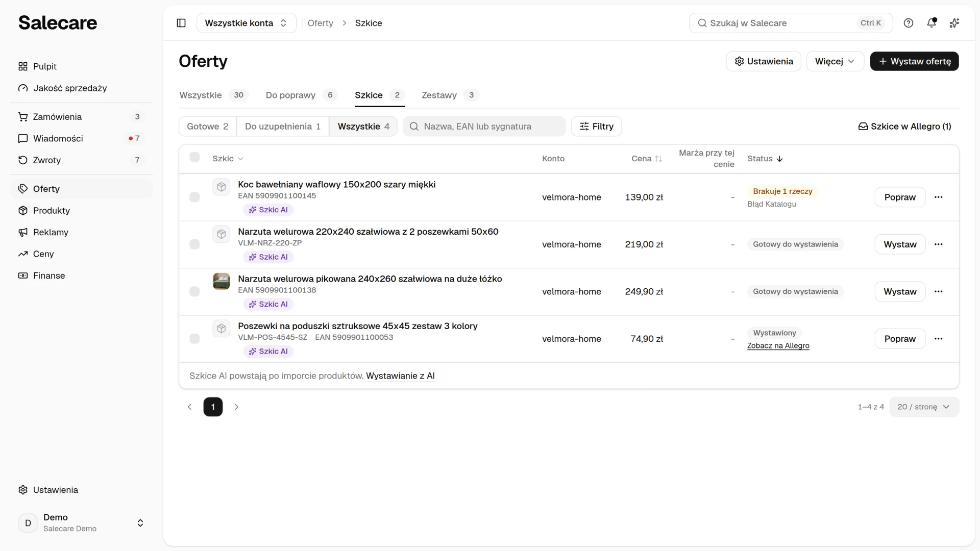980x551 pixels.
Task: Click Wystaw for Narzuta welurowa pikowana
Action: (x=900, y=291)
